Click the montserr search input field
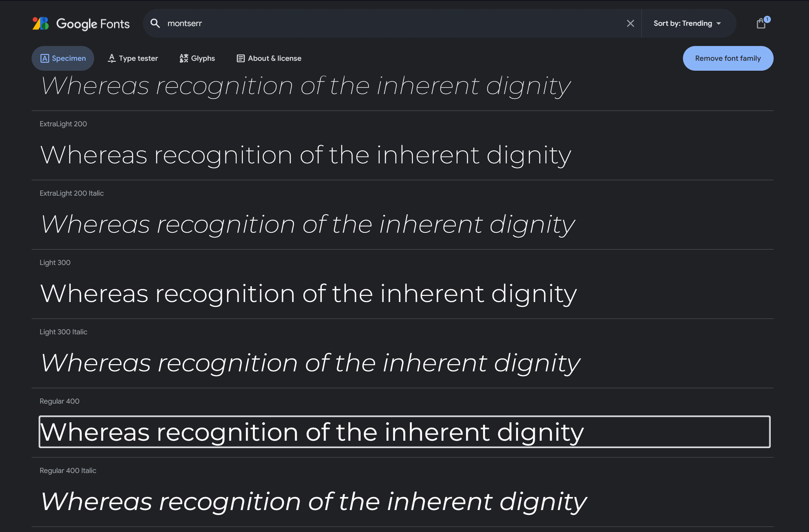The image size is (809, 532). pyautogui.click(x=391, y=23)
